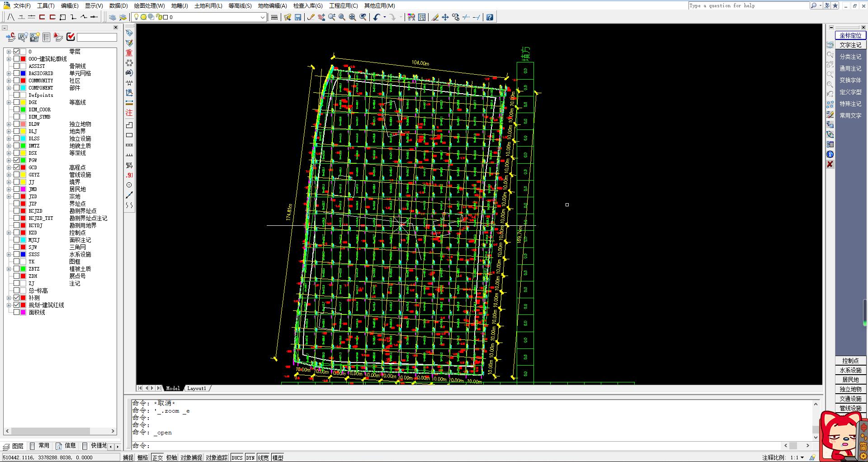Screen dimensions: 868x462
Task: Check the JMD 居民地 layer checkbox
Action: (x=17, y=189)
